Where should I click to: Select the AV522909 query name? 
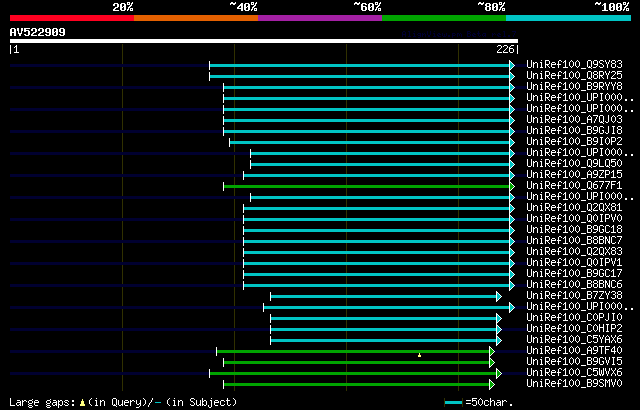[x=38, y=32]
